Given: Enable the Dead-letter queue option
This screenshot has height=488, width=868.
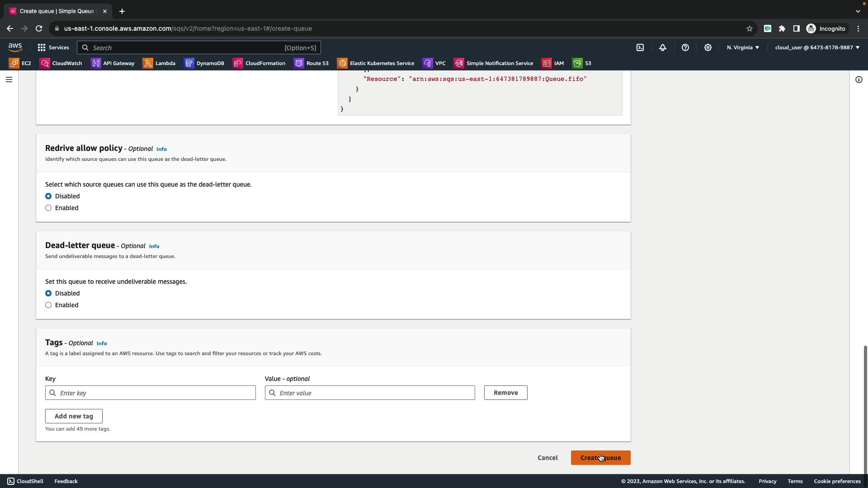Looking at the screenshot, I should coord(48,305).
